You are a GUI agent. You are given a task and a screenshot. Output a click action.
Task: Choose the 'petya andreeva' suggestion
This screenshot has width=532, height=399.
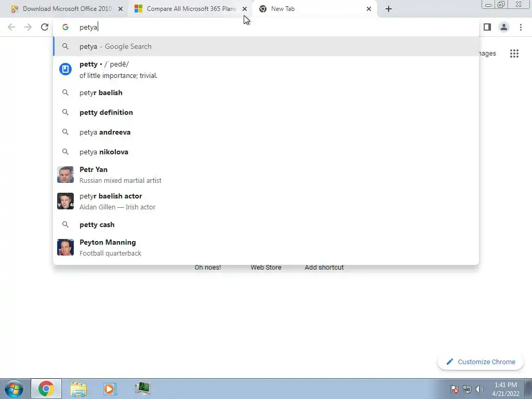[x=266, y=132]
